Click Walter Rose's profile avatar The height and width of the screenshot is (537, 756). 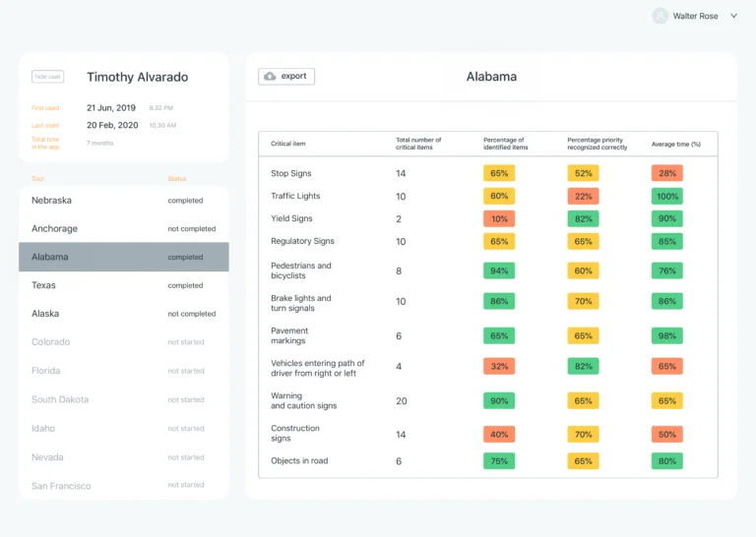click(x=660, y=16)
